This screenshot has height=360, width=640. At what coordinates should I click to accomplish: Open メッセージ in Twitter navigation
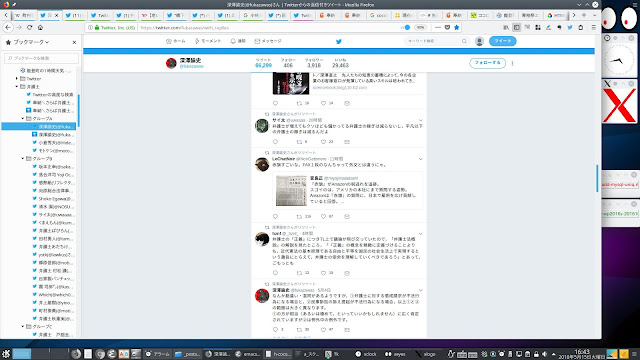click(x=268, y=41)
